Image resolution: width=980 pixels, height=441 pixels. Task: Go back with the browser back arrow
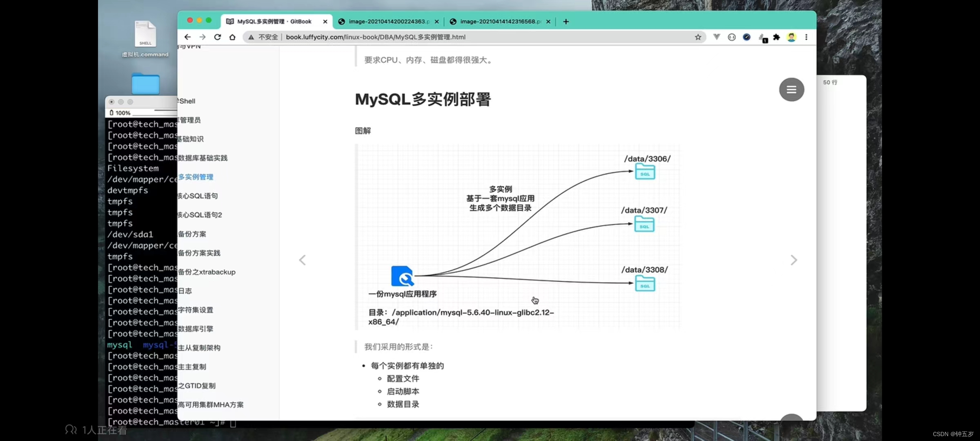[187, 37]
